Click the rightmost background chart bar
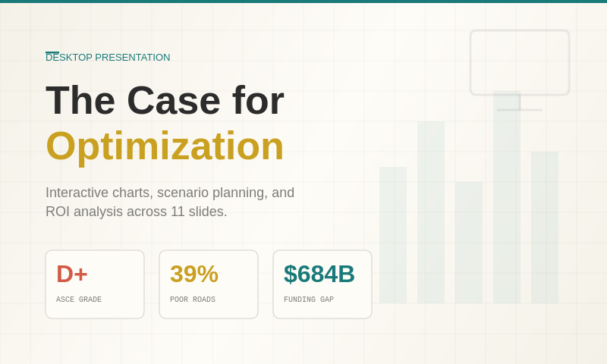The height and width of the screenshot is (364, 607). [545, 227]
